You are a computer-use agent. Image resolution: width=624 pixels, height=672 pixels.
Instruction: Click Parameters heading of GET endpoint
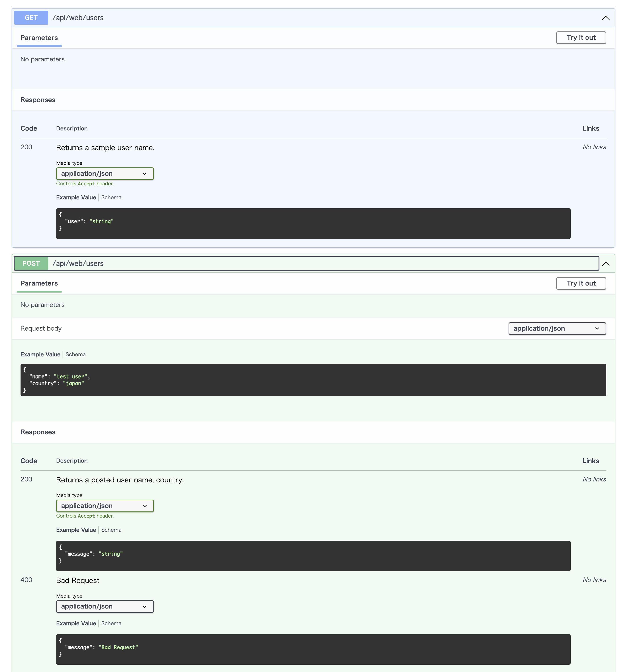[x=39, y=38]
